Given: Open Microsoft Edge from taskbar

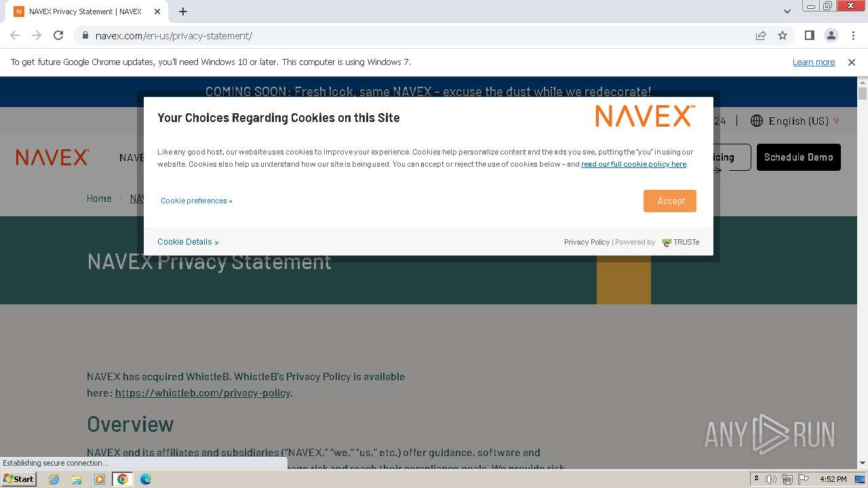Looking at the screenshot, I should (146, 479).
